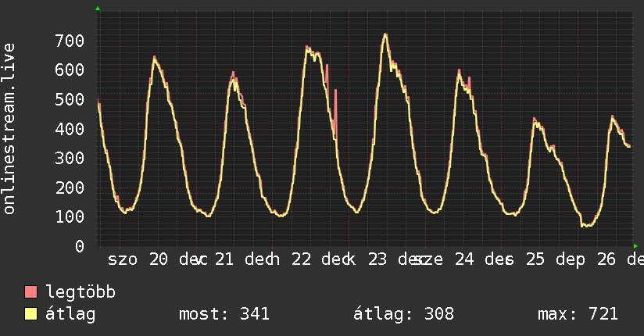Click the 22 date label on x-axis
This screenshot has width=644, height=336.
pyautogui.click(x=302, y=259)
